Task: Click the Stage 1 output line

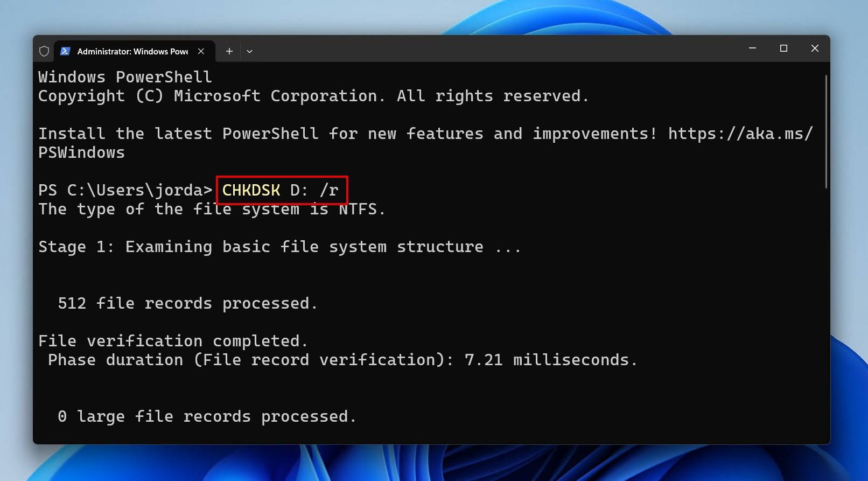Action: (x=279, y=246)
